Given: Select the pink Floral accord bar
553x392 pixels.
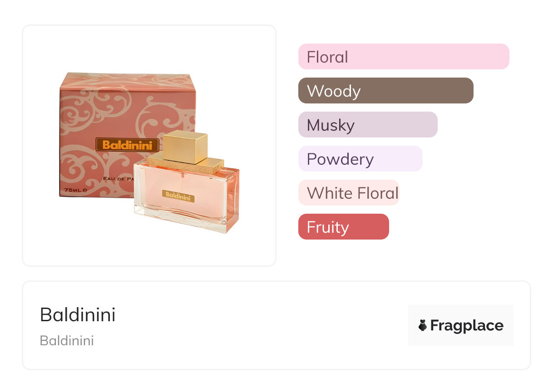Looking at the screenshot, I should pyautogui.click(x=403, y=57).
